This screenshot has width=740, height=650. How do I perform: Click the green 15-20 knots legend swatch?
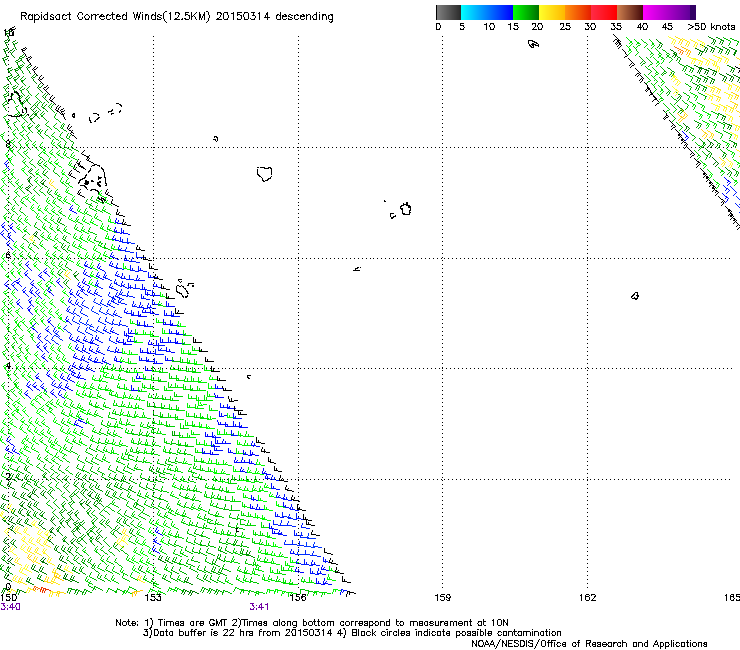coord(526,12)
